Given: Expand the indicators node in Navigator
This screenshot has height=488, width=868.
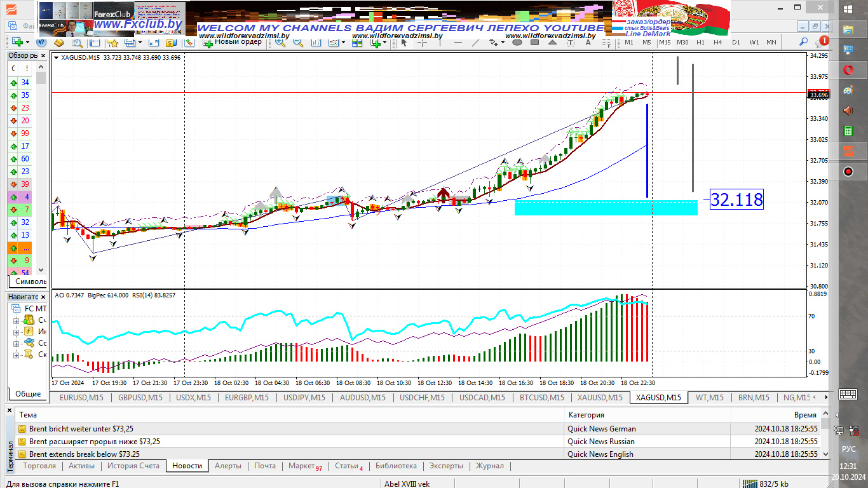Looking at the screenshot, I should pyautogui.click(x=17, y=331).
